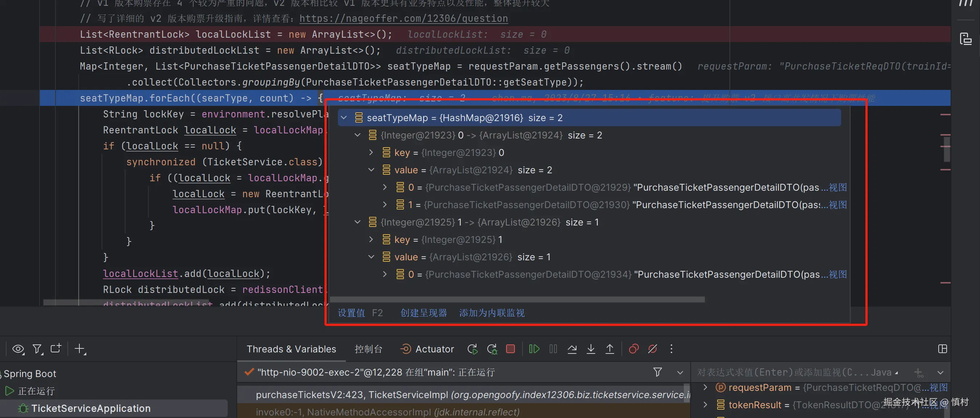Click the Step Out icon
This screenshot has width=980, height=418.
coord(609,349)
